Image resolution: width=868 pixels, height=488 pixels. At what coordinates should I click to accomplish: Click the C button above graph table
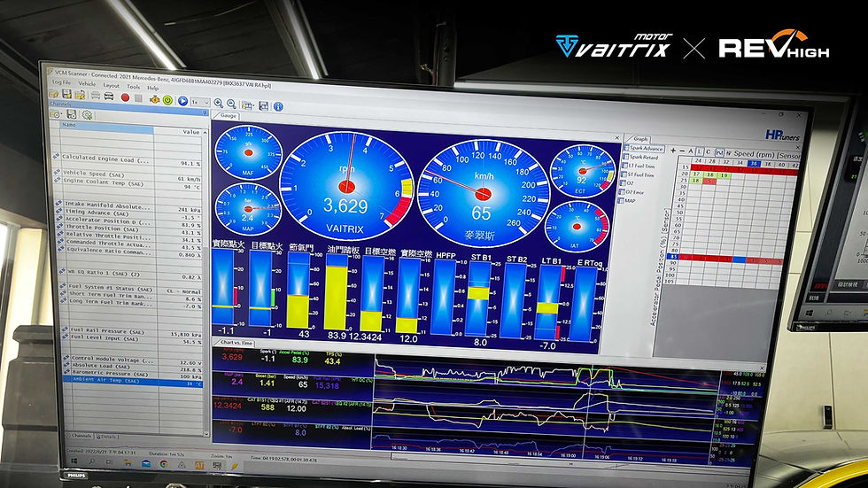pyautogui.click(x=708, y=151)
